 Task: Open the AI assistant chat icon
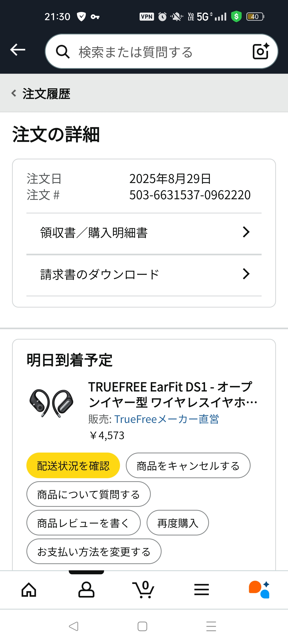point(259,590)
